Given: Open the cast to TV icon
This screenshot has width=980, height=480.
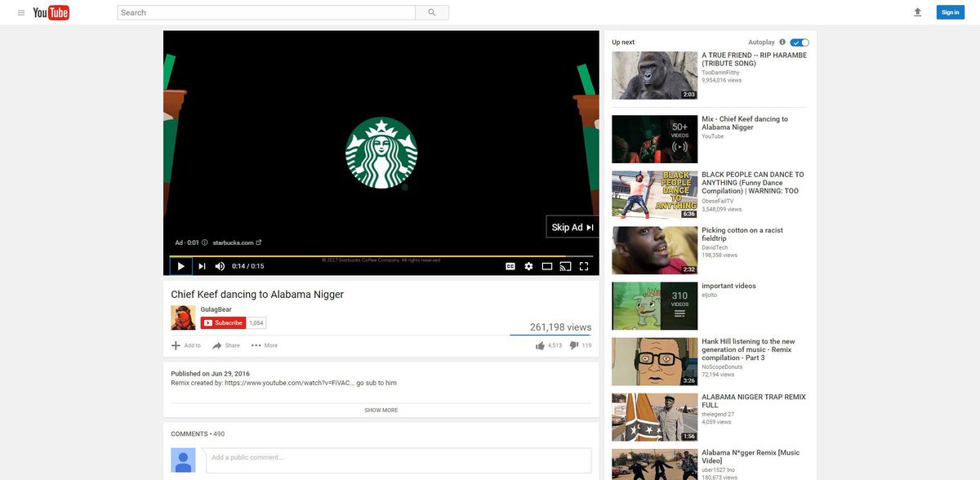Looking at the screenshot, I should click(565, 266).
